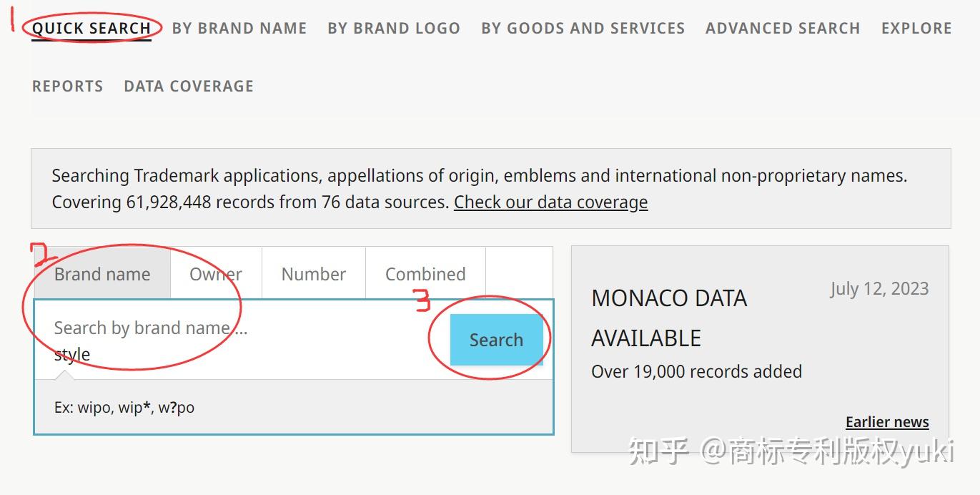Select the style suggestion below the search box
The image size is (980, 495).
point(72,354)
